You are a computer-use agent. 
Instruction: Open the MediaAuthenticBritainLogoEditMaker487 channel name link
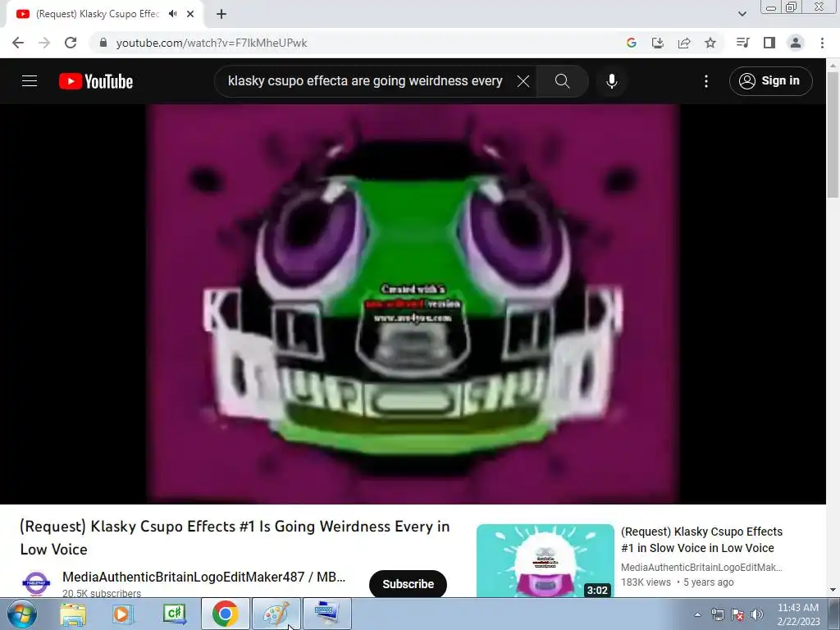click(204, 577)
